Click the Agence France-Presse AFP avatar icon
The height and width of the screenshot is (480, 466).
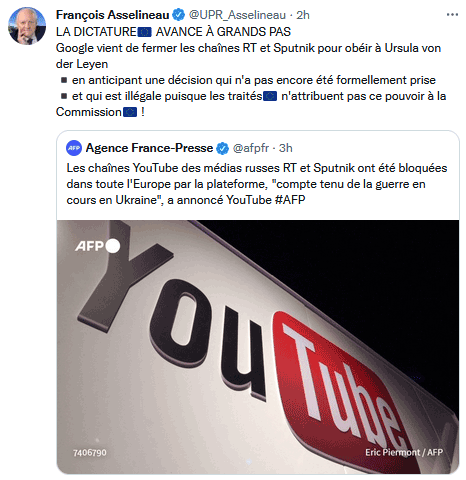pyautogui.click(x=74, y=148)
